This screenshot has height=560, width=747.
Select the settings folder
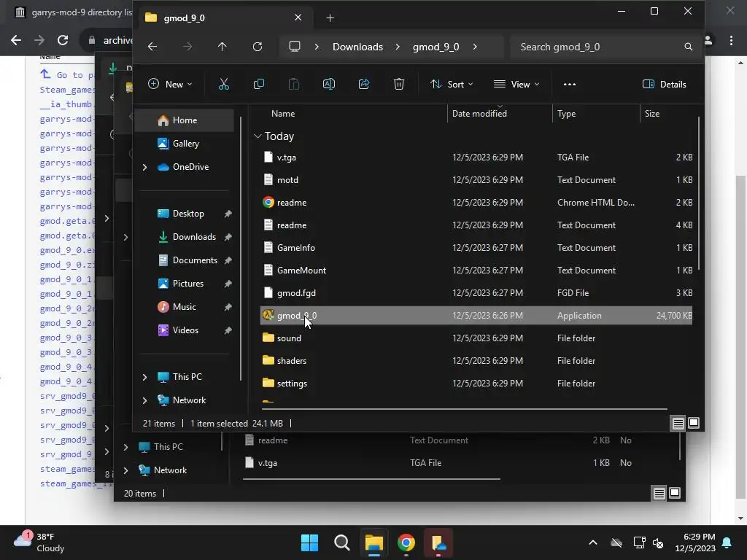tap(476, 384)
